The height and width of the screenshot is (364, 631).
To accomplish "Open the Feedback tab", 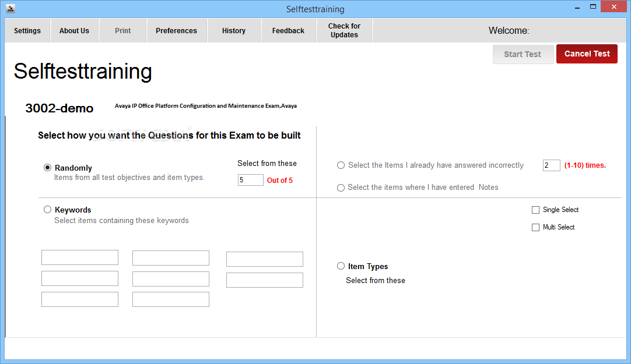I will [x=288, y=30].
